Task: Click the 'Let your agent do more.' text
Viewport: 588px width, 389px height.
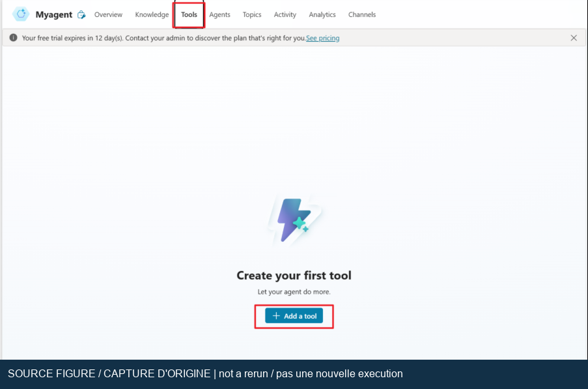Action: click(x=294, y=292)
